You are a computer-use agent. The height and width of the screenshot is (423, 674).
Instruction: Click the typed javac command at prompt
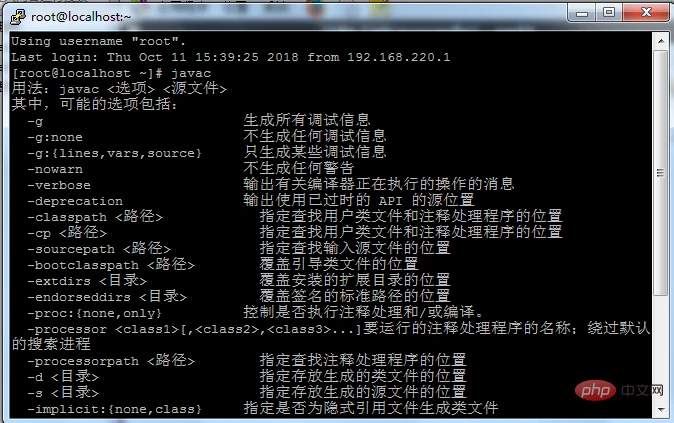coord(191,73)
